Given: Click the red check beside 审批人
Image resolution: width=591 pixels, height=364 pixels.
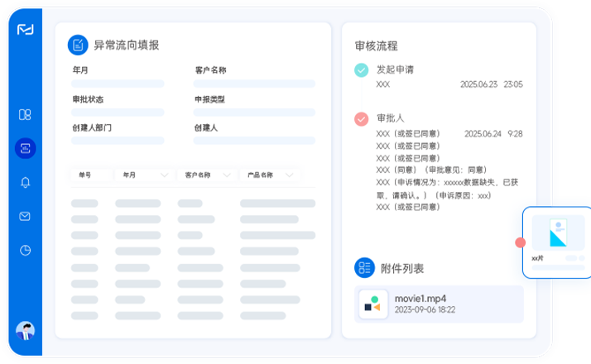Looking at the screenshot, I should 361,119.
